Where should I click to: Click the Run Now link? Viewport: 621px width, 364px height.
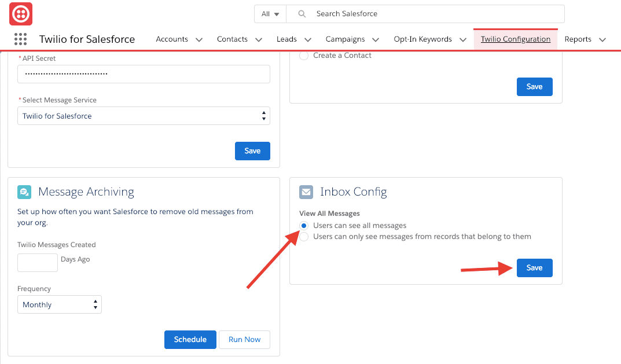[x=244, y=340]
